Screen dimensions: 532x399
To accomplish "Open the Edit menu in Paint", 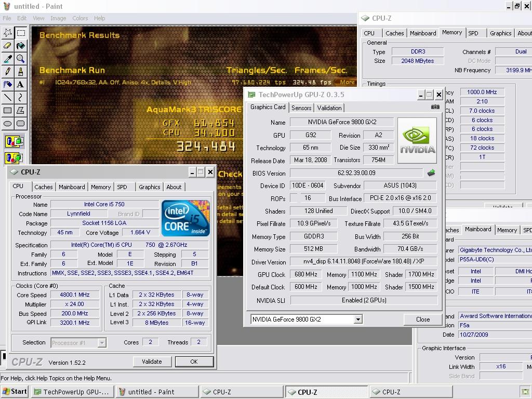I will point(22,18).
